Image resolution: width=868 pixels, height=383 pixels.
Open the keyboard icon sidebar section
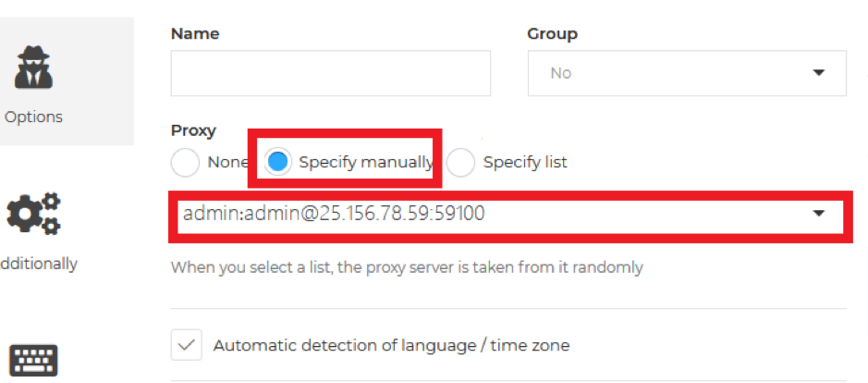34,361
